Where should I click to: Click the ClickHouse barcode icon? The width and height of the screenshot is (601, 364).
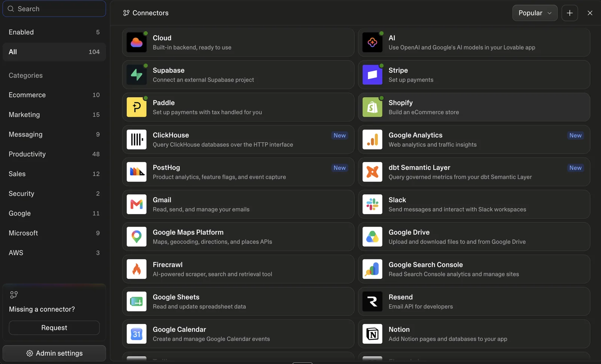point(136,140)
